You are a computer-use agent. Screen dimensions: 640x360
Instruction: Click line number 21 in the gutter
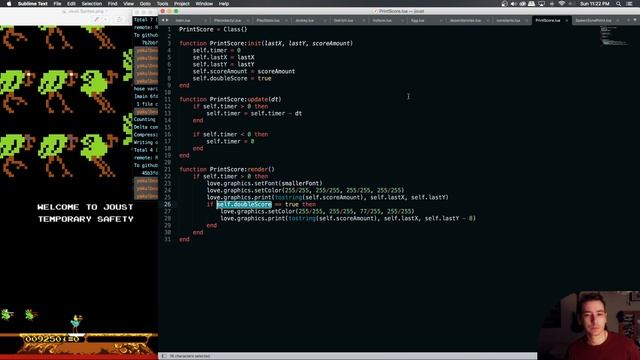(167, 169)
